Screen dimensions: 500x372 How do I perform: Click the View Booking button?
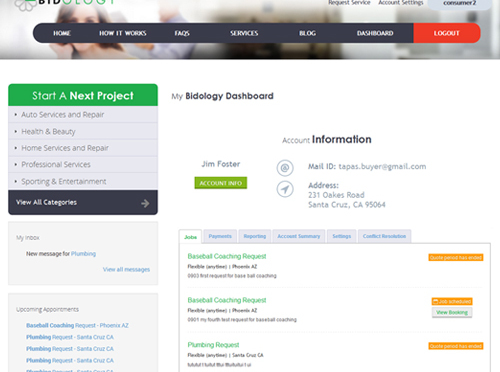pos(452,312)
